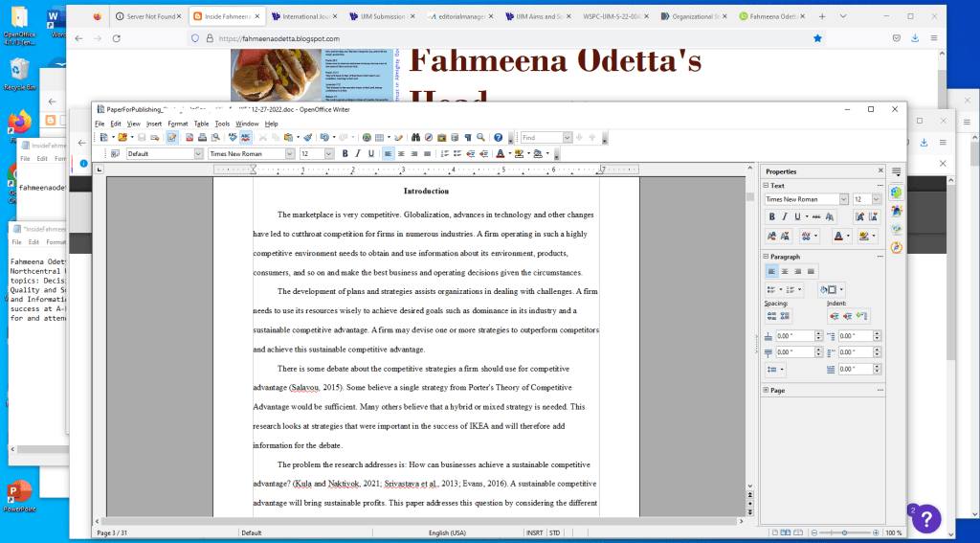Set Centered alignment in the formatting toolbar
This screenshot has height=543, width=980.
(x=401, y=153)
